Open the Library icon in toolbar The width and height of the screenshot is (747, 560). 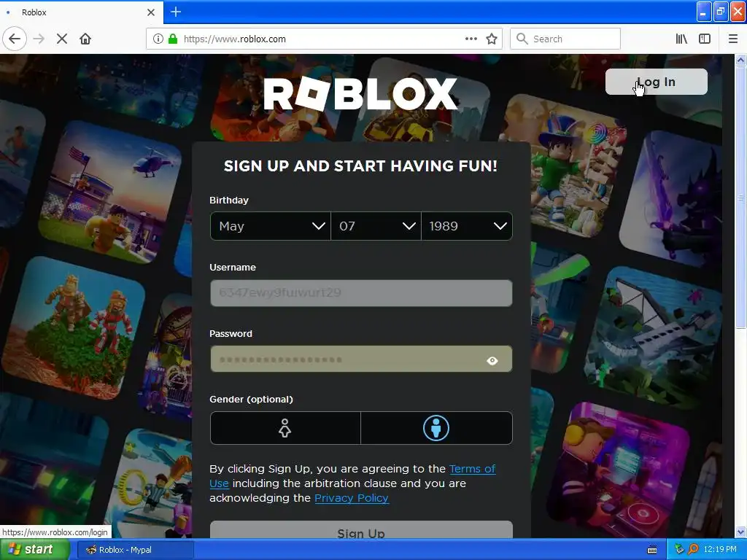(x=681, y=39)
